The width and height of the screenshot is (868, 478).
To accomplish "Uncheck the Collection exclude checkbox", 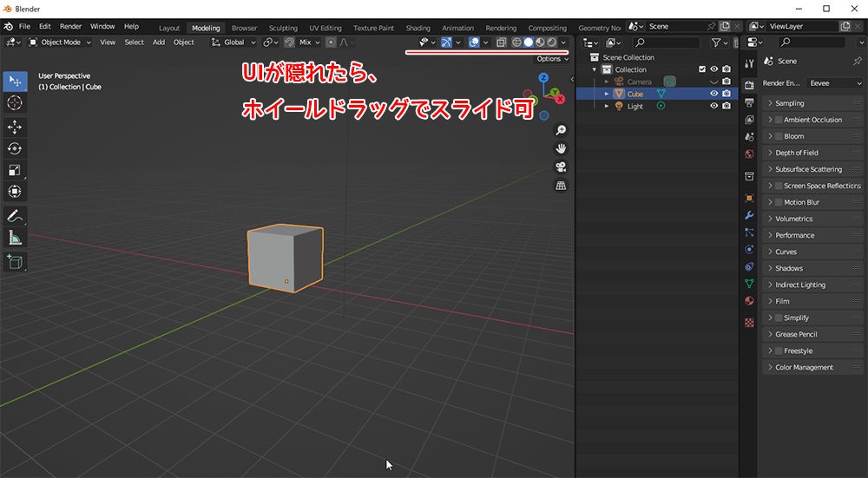I will coord(702,69).
